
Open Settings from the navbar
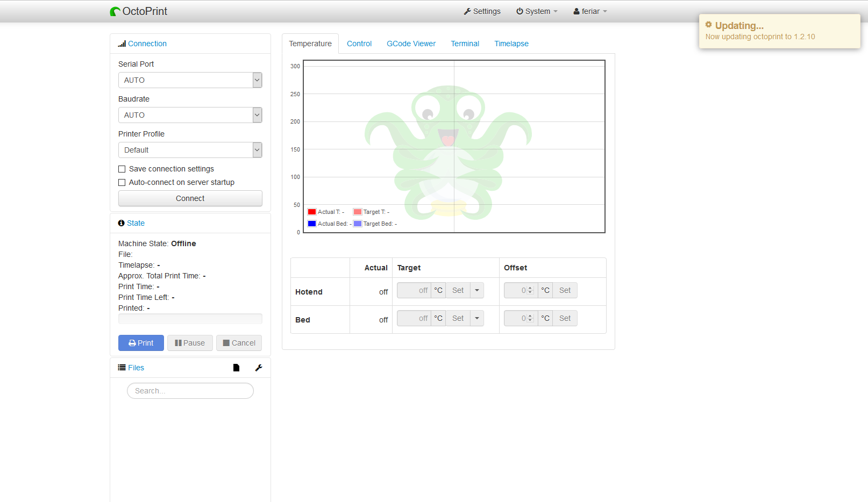tap(482, 11)
